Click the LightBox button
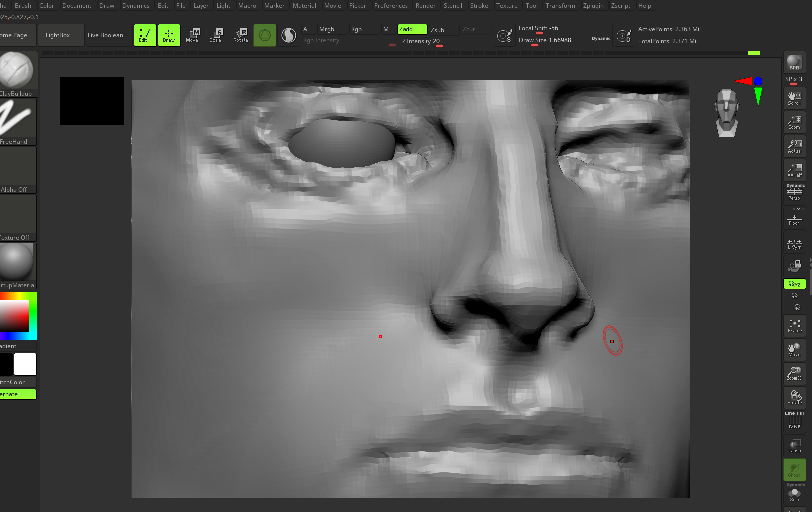This screenshot has width=812, height=512. coord(58,35)
